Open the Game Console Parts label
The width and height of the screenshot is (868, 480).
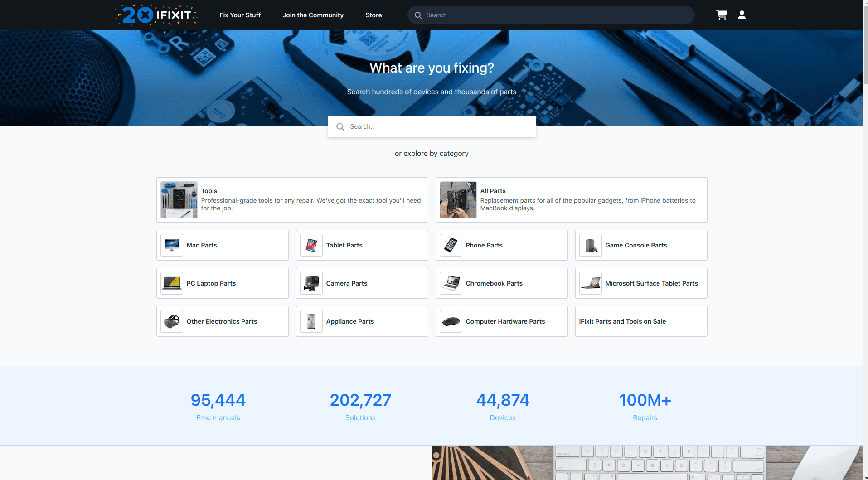pos(636,245)
